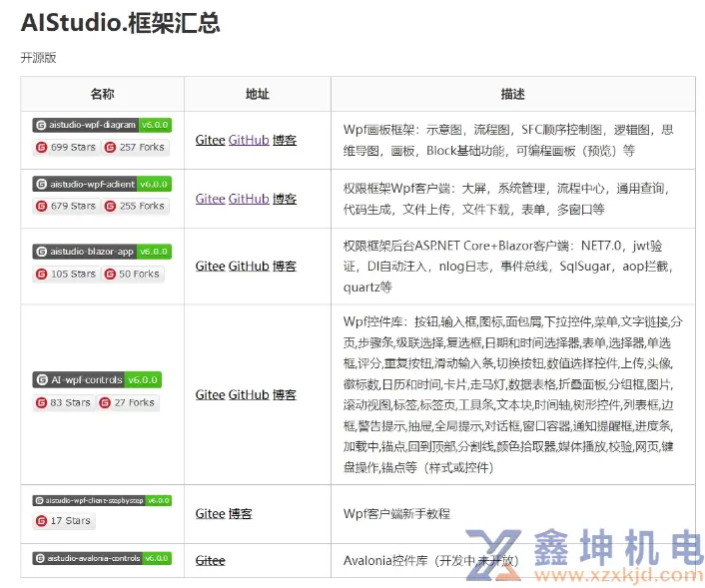This screenshot has width=705, height=588.
Task: Open GitHub link in wpf-diagram row
Action: pyautogui.click(x=249, y=140)
